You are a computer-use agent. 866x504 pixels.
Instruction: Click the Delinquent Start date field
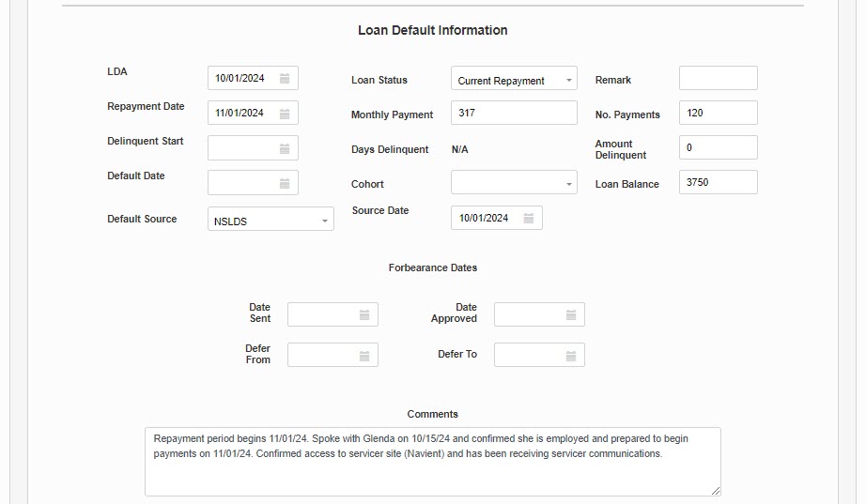point(242,148)
